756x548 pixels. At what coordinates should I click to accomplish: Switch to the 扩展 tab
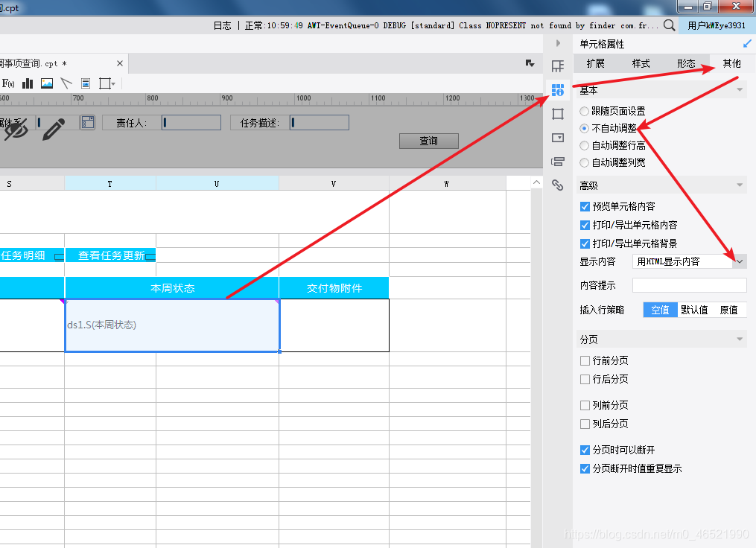click(595, 63)
